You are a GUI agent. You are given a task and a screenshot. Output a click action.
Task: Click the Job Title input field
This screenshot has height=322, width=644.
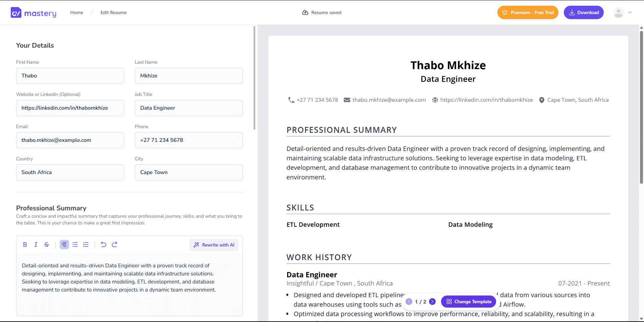click(189, 108)
